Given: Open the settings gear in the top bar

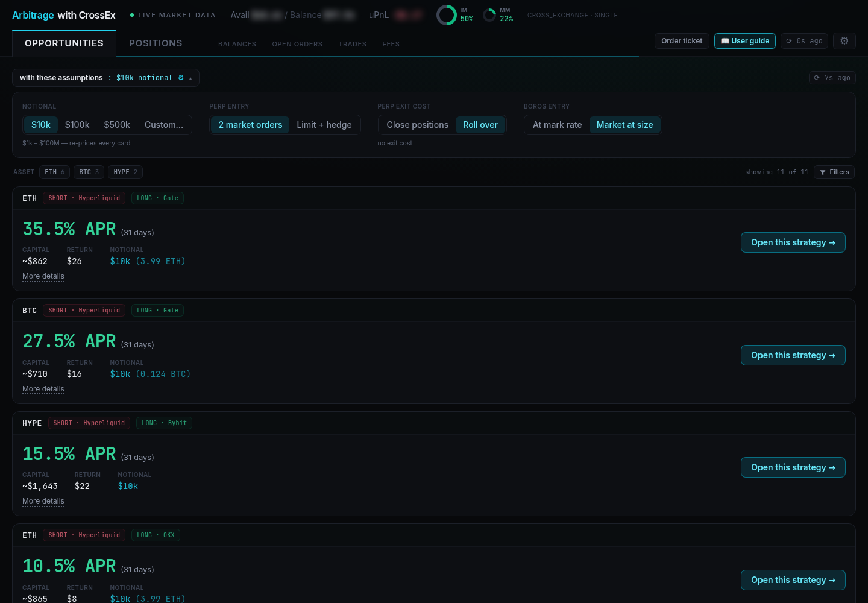Looking at the screenshot, I should (x=844, y=41).
